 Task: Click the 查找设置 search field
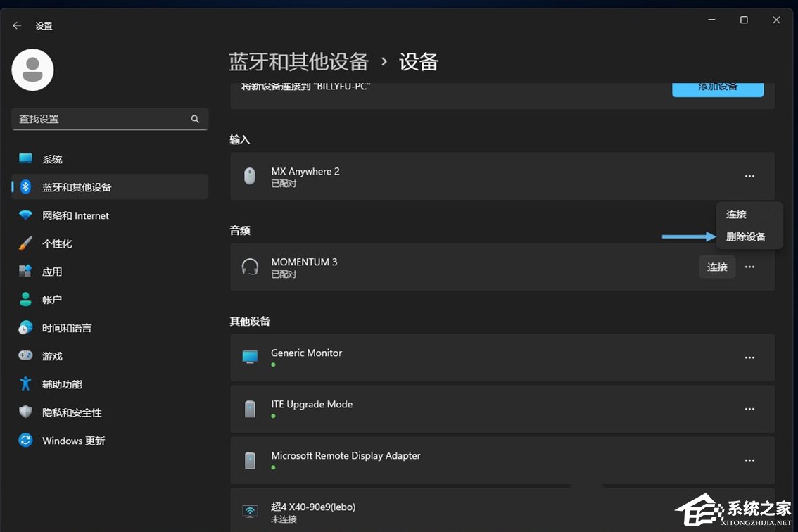tap(102, 120)
